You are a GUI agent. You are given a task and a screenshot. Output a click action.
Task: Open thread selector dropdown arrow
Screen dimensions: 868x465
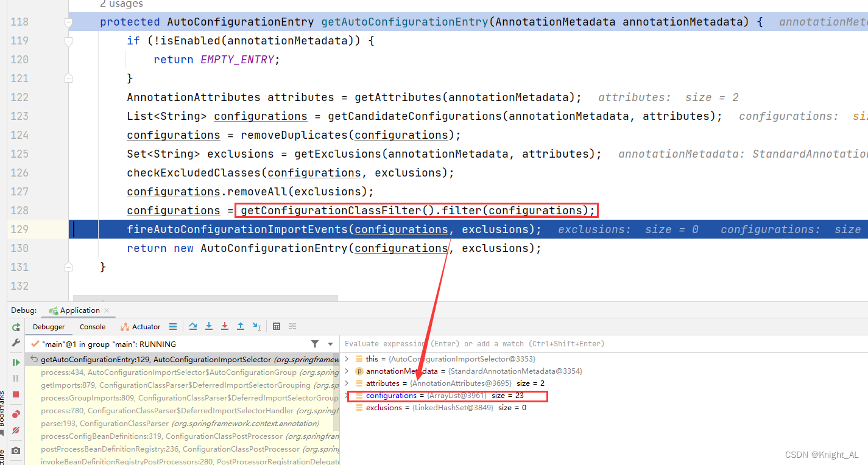coord(331,344)
